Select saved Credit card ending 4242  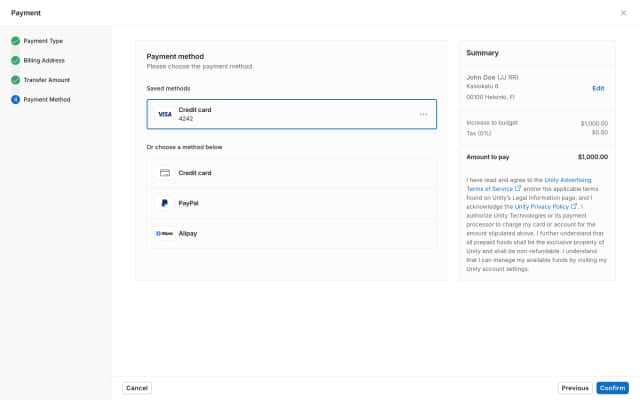point(291,114)
